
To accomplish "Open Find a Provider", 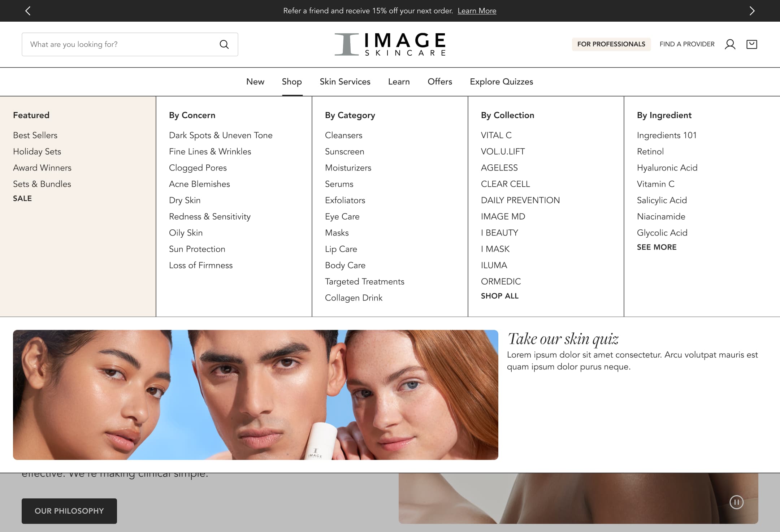I will click(x=687, y=44).
